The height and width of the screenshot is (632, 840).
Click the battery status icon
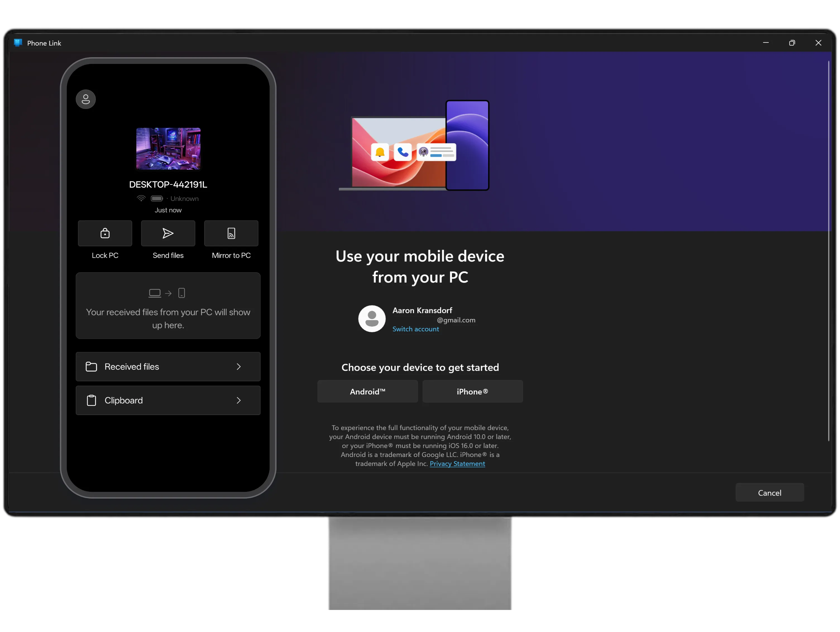coord(157,198)
